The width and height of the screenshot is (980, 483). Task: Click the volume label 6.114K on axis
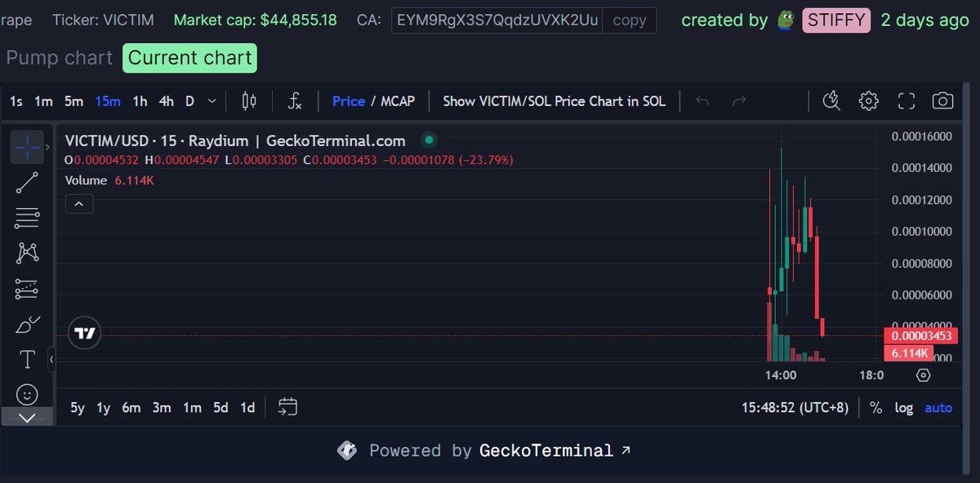(x=909, y=353)
